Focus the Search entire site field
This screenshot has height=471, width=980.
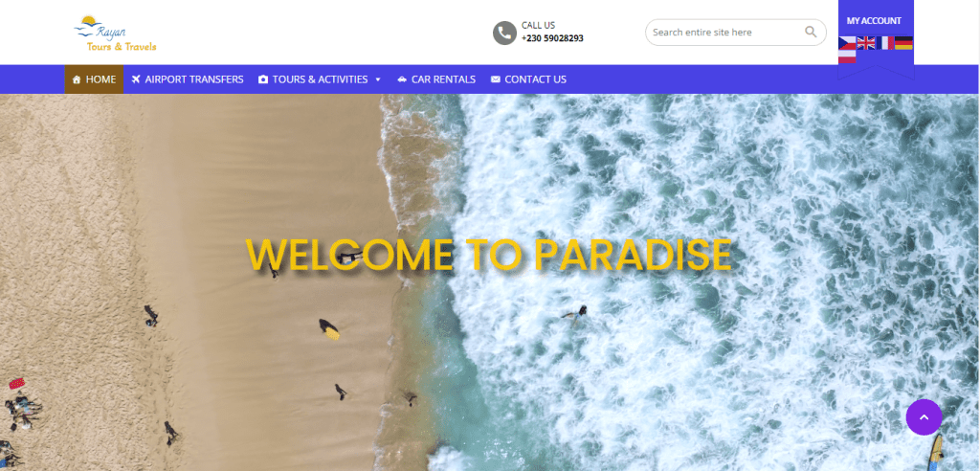tap(725, 32)
